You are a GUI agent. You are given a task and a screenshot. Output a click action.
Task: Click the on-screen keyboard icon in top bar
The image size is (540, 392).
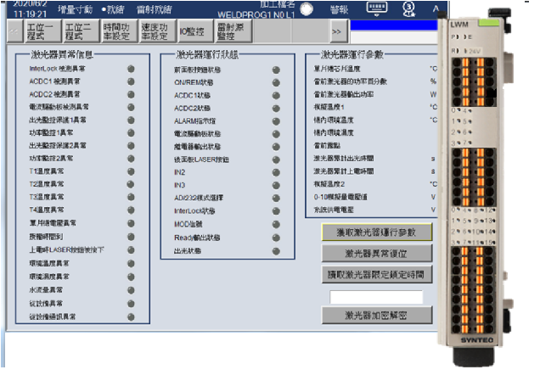378,8
